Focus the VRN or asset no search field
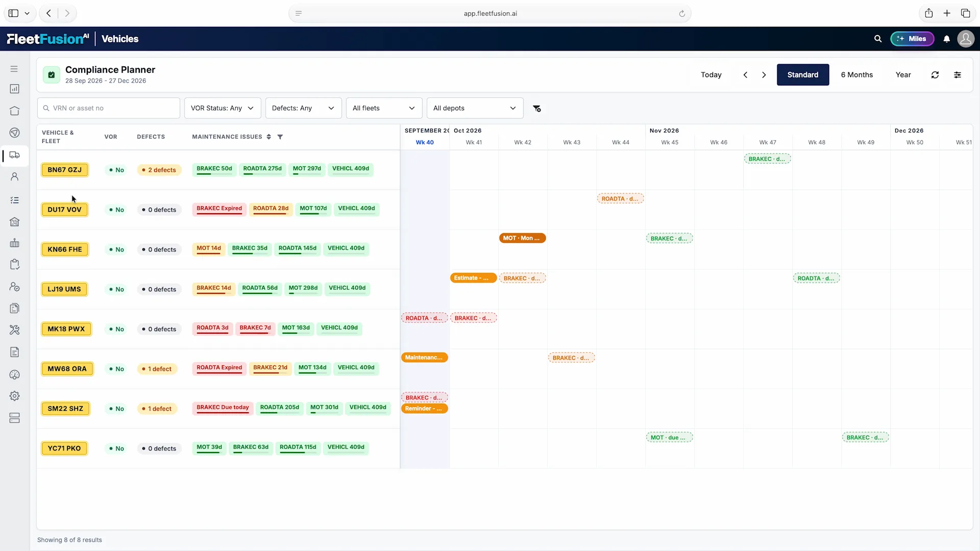Image resolution: width=980 pixels, height=551 pixels. (x=109, y=108)
